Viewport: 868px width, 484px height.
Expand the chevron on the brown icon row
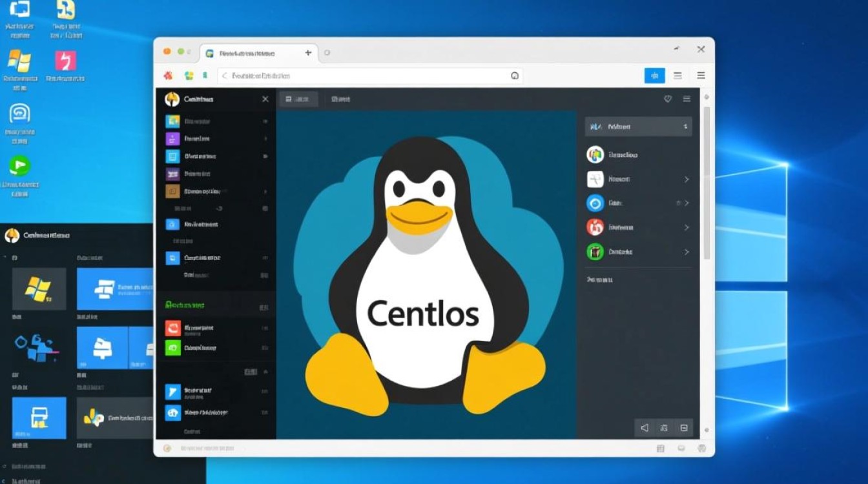point(265,192)
